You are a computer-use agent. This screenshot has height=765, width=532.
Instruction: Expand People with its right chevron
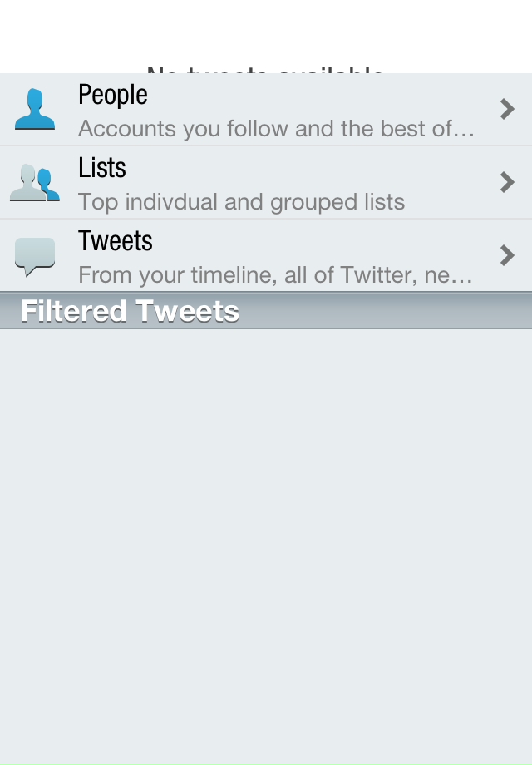point(507,109)
